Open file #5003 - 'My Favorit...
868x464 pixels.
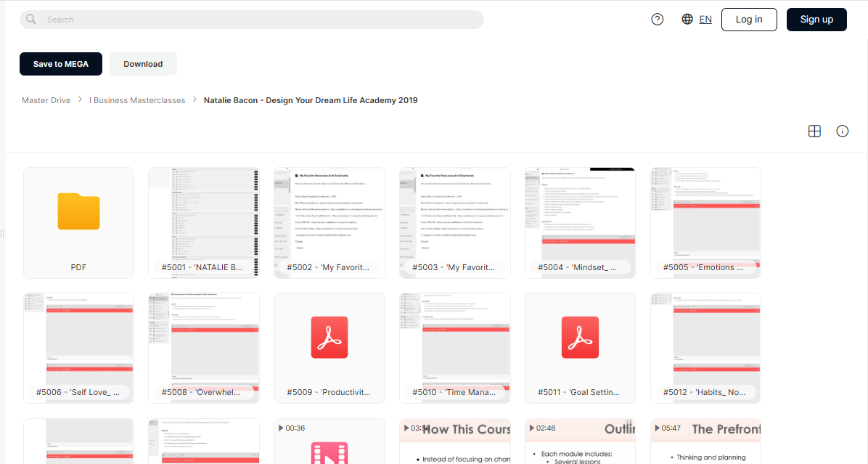coord(454,223)
